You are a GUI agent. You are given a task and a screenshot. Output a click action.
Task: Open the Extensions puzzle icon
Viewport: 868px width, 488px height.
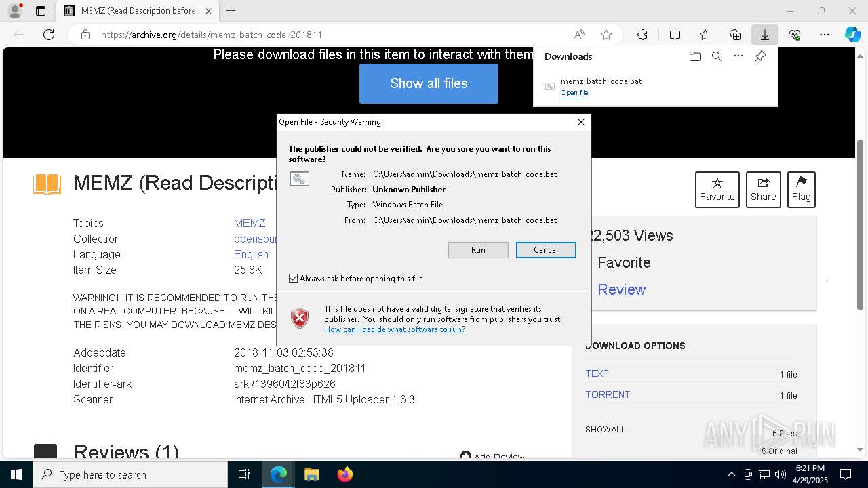pyautogui.click(x=642, y=35)
